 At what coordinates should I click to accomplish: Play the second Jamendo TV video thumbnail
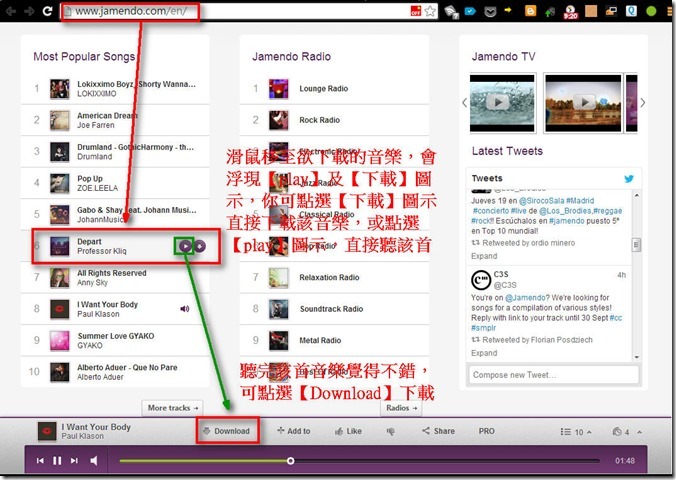pos(583,103)
